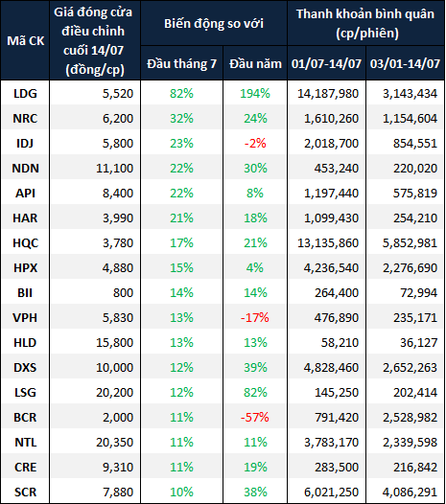Select the 01/07-14/07 liquidity header
Viewport: 446px width, 504px height.
click(326, 63)
